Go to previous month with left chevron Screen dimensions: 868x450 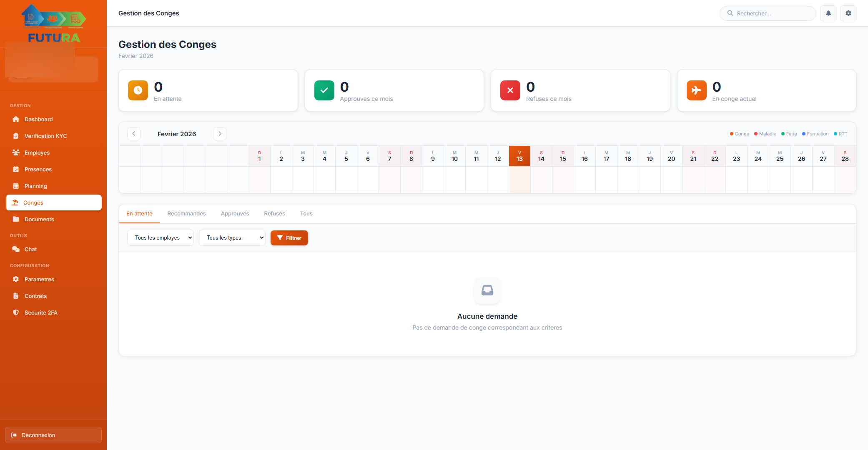(134, 134)
